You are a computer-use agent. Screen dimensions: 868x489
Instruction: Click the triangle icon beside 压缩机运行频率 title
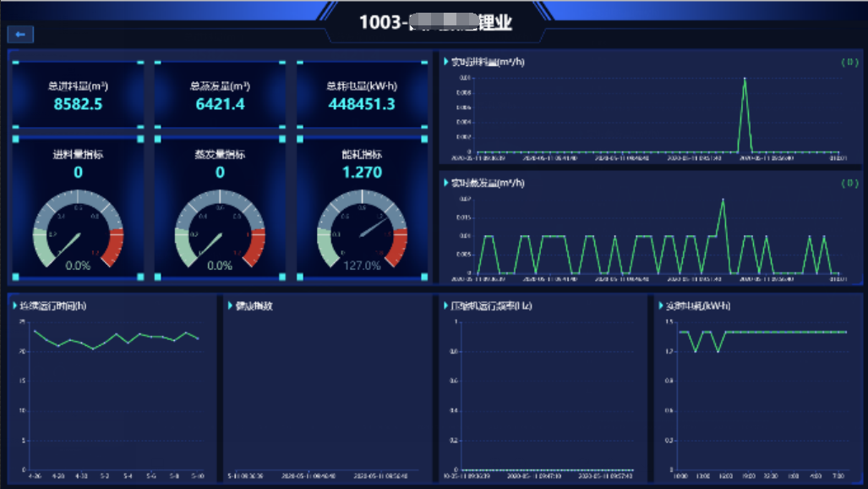coord(445,305)
